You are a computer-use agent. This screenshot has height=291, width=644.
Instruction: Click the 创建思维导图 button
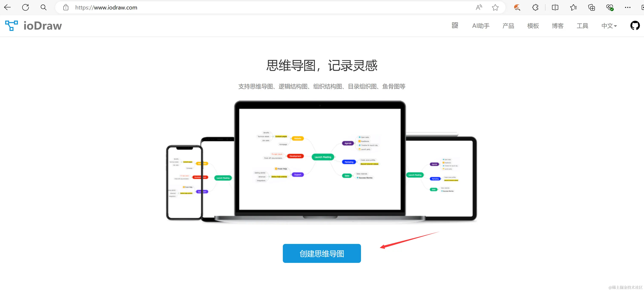(x=322, y=253)
